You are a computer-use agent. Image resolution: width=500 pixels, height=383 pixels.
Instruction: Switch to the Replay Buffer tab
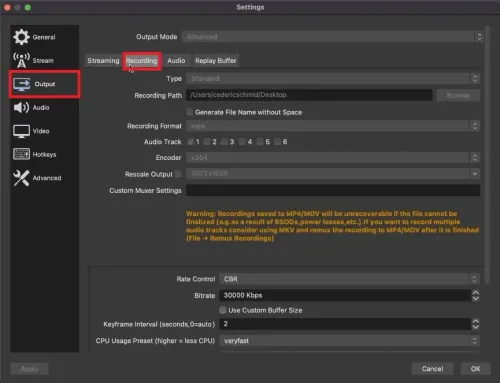point(216,61)
